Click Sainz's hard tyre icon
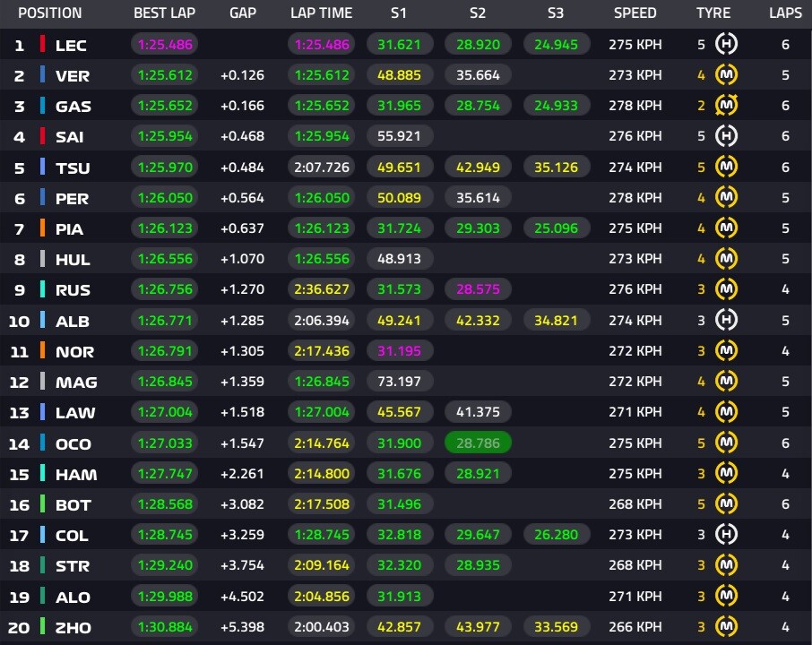812x645 pixels. (726, 136)
